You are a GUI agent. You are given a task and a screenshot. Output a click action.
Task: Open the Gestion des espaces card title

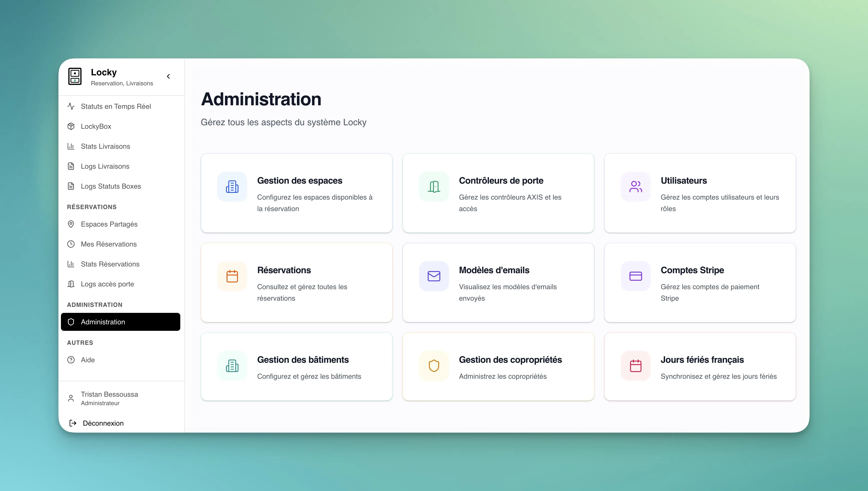coord(300,181)
